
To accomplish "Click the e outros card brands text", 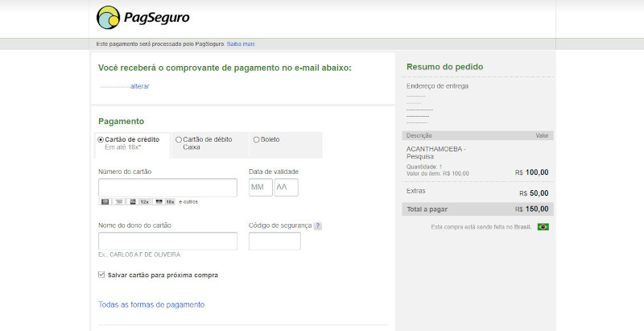I will click(188, 201).
